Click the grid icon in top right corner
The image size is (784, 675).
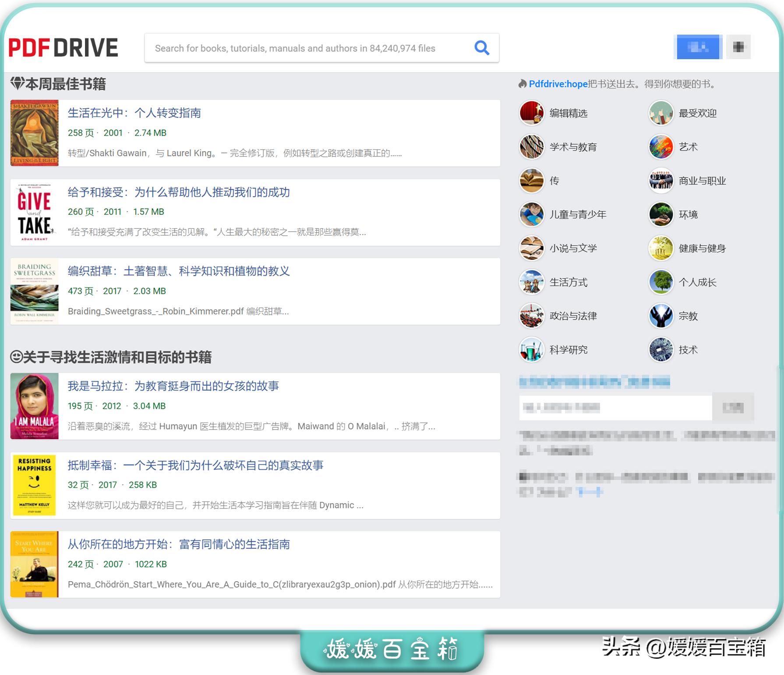pyautogui.click(x=738, y=47)
